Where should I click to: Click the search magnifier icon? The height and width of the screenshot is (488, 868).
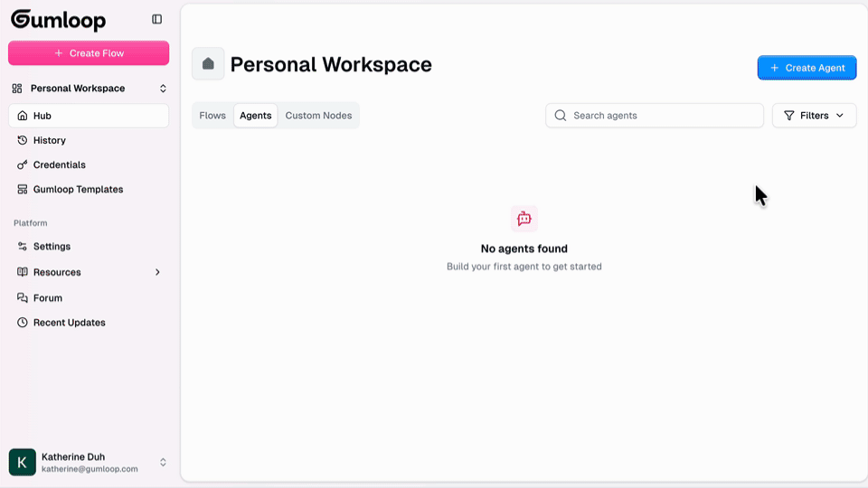click(x=561, y=116)
